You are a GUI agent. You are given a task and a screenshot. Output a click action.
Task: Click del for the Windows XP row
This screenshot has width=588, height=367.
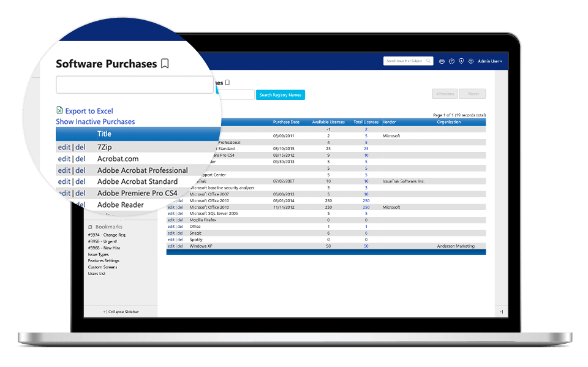click(x=180, y=246)
